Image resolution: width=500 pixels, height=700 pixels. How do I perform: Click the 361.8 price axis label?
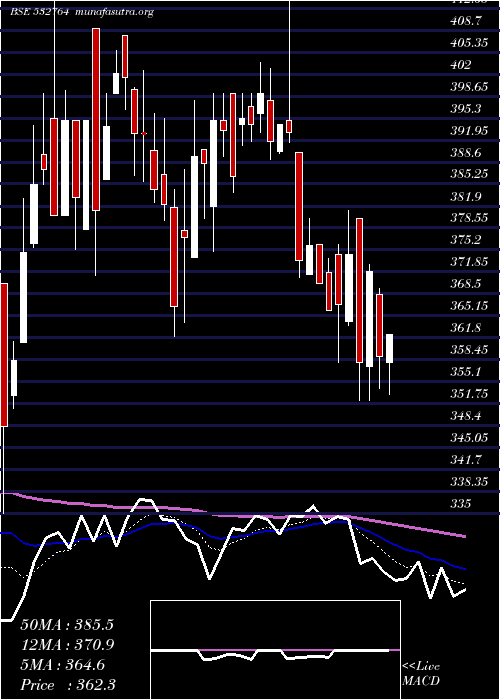click(x=467, y=328)
